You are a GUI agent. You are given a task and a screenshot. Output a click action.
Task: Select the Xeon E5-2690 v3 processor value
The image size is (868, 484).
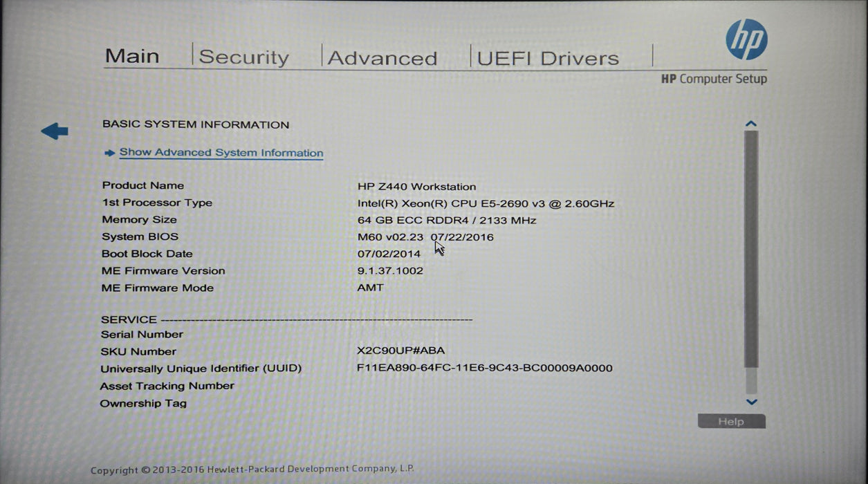click(486, 204)
